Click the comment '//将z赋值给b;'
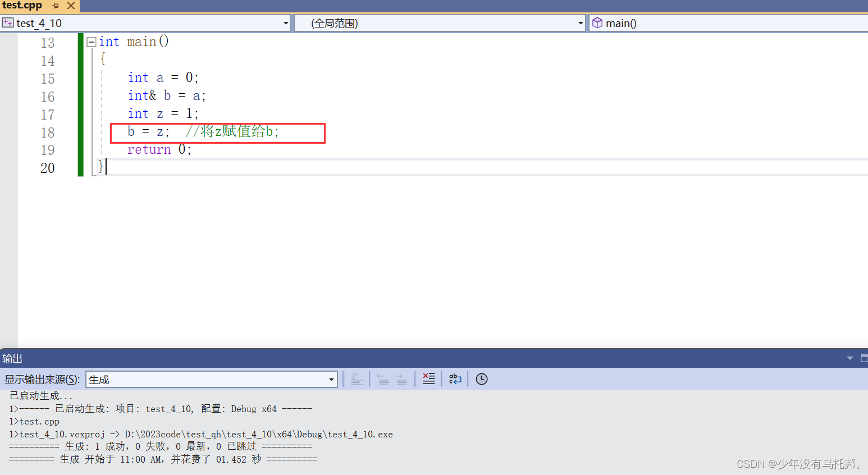 [x=232, y=131]
